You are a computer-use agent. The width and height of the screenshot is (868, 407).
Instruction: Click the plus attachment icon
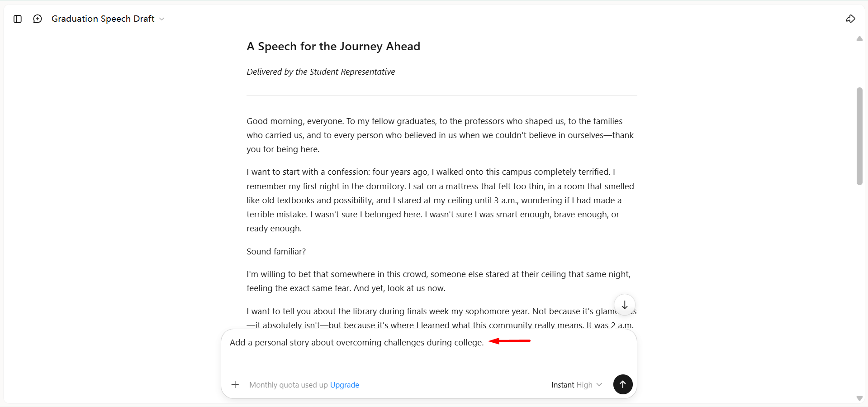235,384
